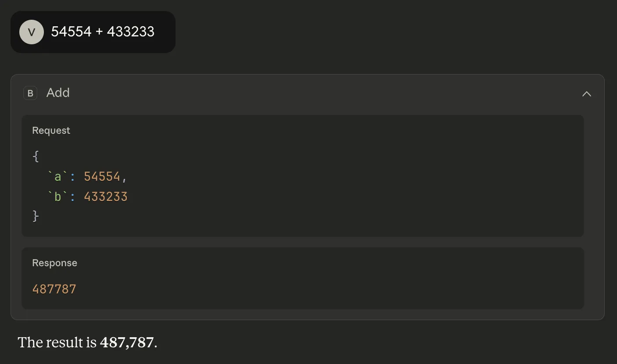Click the colon after the `a` key

click(x=73, y=176)
